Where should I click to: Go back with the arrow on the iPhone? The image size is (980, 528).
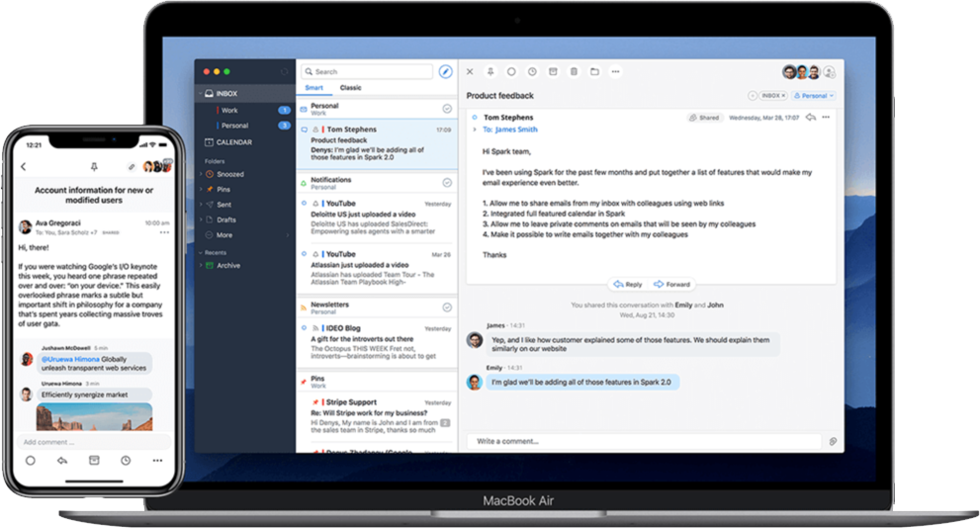pyautogui.click(x=24, y=167)
